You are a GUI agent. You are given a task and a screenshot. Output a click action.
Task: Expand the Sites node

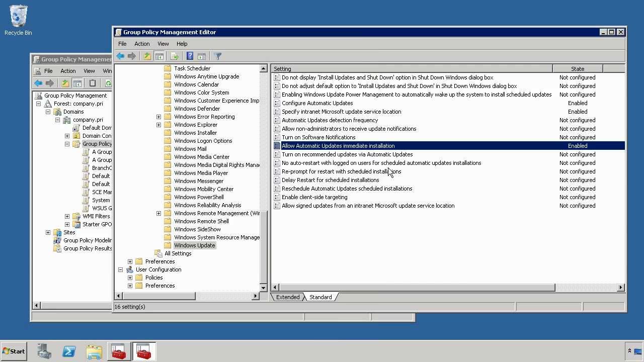tap(48, 232)
